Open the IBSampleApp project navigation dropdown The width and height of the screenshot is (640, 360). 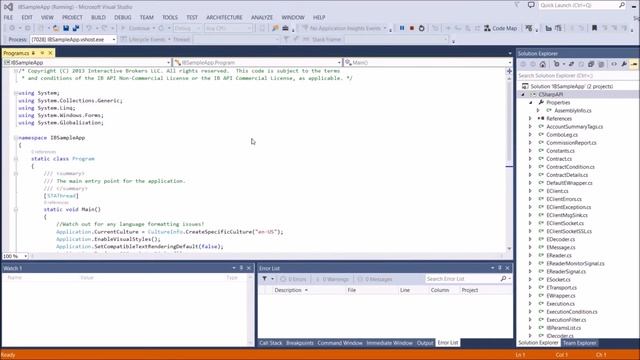[168, 62]
